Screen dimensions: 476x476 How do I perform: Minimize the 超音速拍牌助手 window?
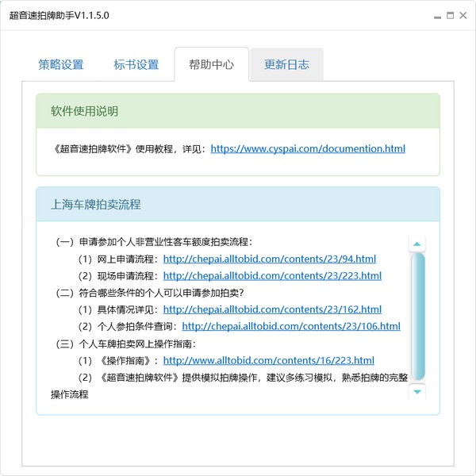click(x=437, y=15)
